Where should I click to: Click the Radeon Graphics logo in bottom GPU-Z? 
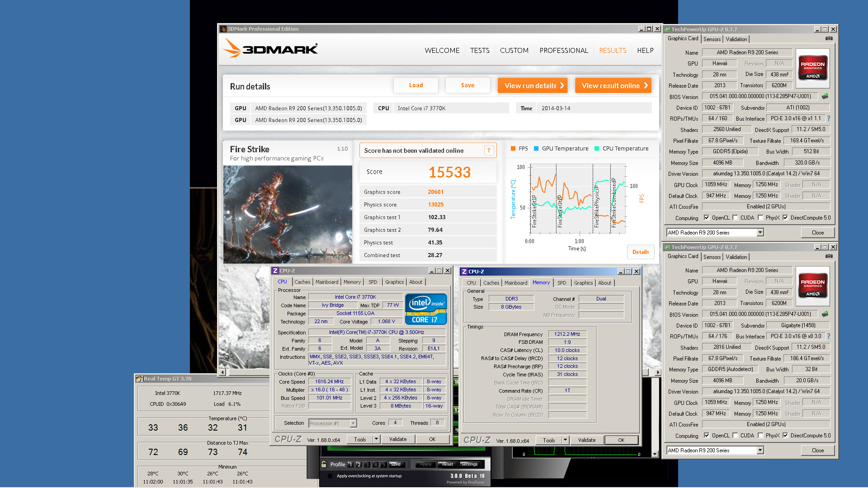812,286
